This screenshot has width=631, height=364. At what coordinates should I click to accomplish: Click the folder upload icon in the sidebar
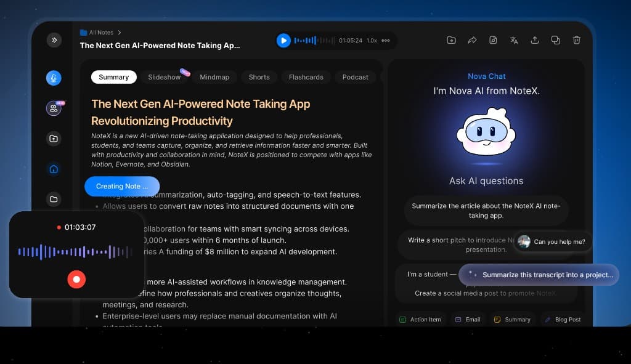coord(54,139)
